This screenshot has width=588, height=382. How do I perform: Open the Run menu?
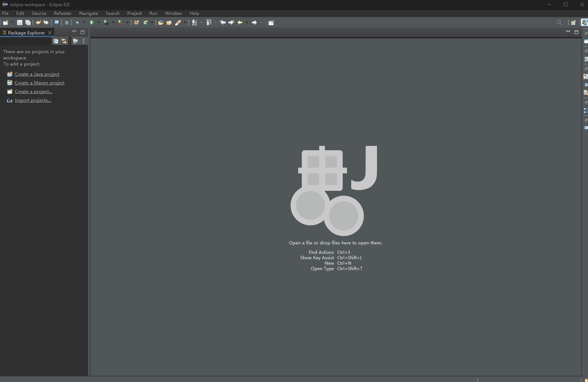(153, 13)
